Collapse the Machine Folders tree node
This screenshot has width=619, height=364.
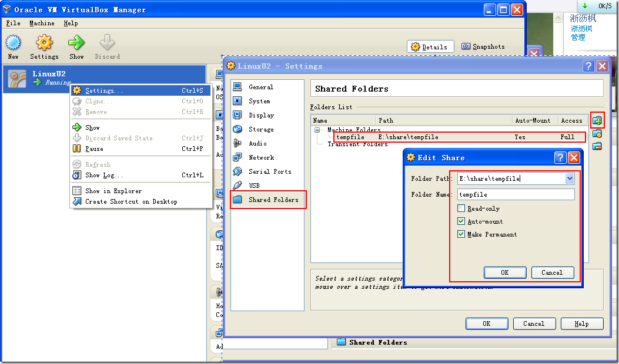point(317,130)
